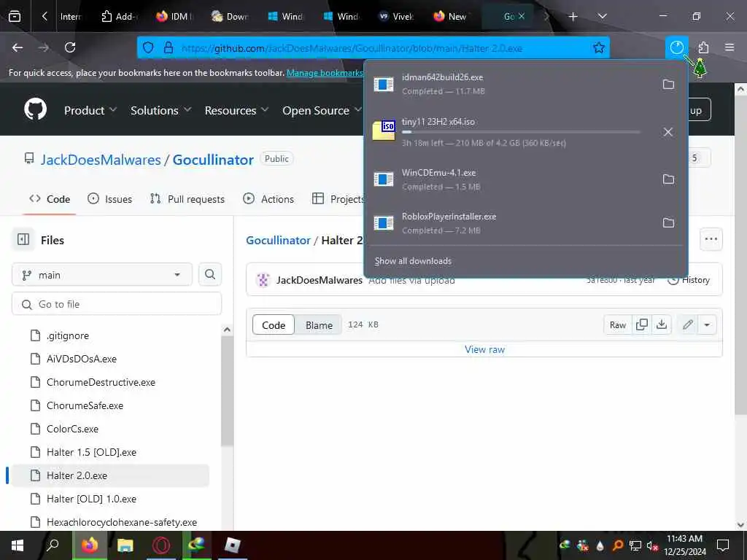Bookmark this page with the star icon
Image resolution: width=747 pixels, height=560 pixels.
coord(599,47)
